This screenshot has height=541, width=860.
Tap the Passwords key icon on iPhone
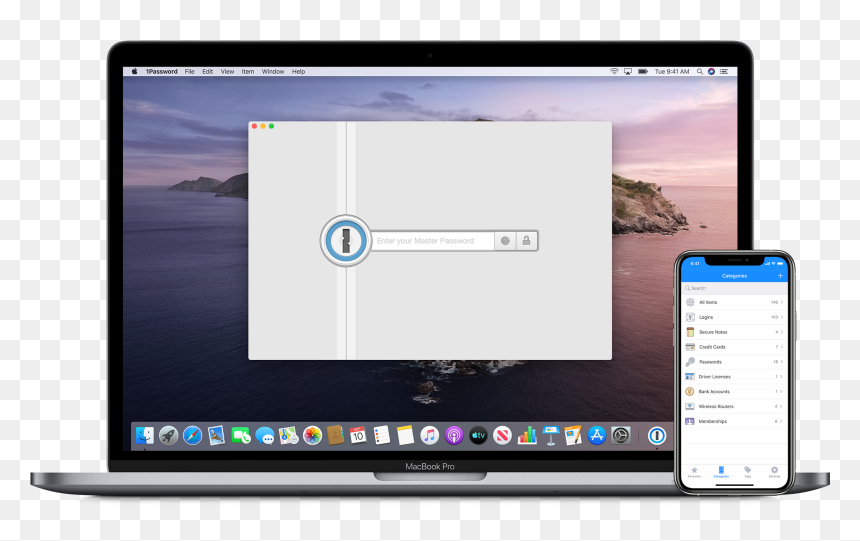[x=690, y=362]
